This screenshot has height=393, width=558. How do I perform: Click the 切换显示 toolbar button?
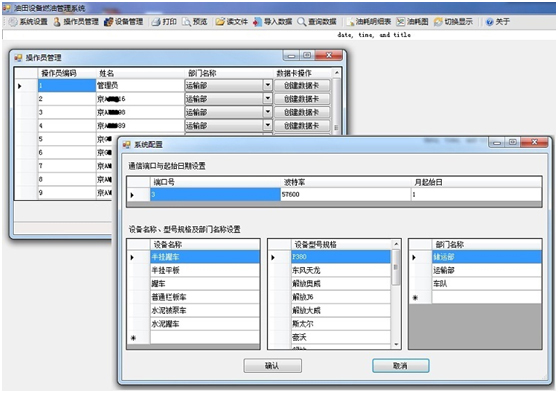click(453, 22)
